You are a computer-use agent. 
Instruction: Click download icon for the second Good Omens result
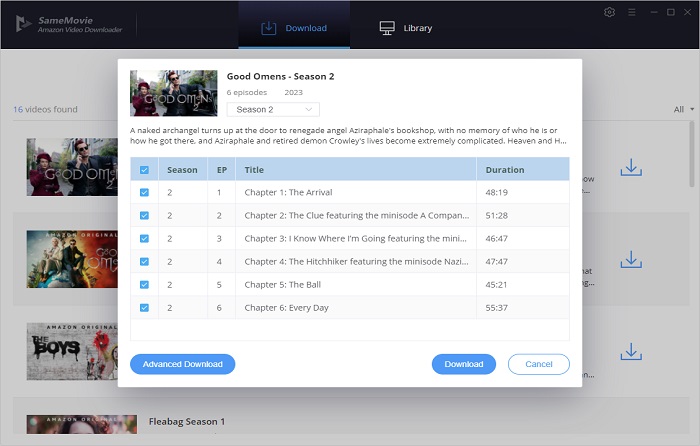pos(631,259)
